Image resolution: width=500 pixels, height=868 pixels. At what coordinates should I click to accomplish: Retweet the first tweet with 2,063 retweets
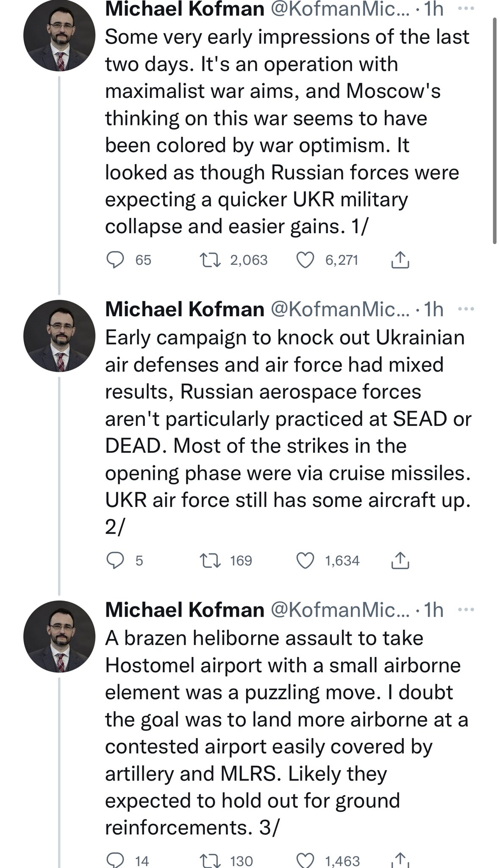click(x=210, y=260)
